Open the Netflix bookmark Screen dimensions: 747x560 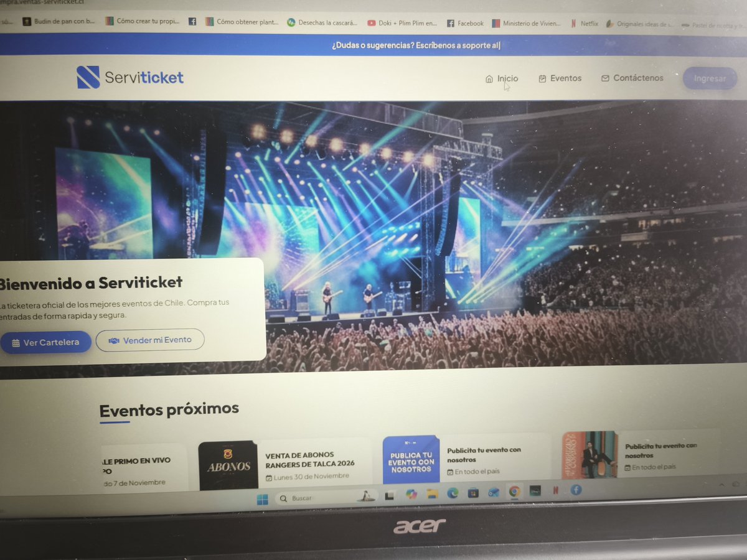[x=585, y=24]
